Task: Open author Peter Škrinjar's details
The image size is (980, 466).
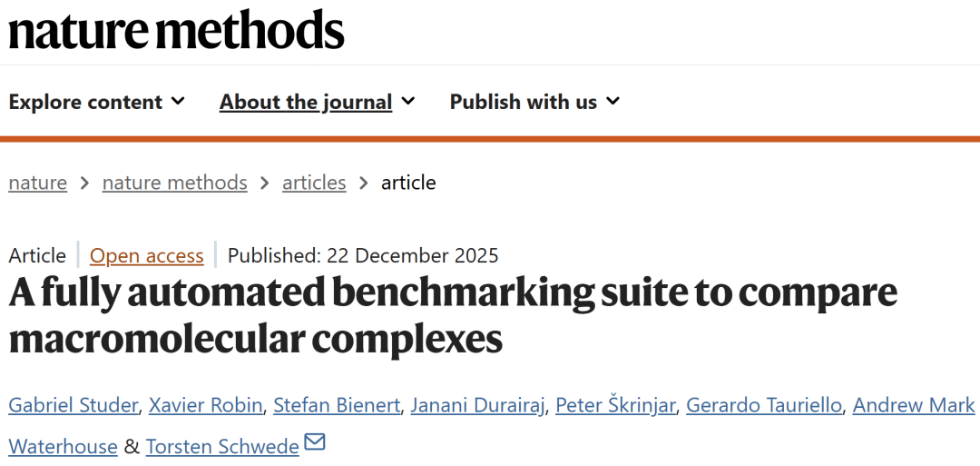Action: coord(615,405)
